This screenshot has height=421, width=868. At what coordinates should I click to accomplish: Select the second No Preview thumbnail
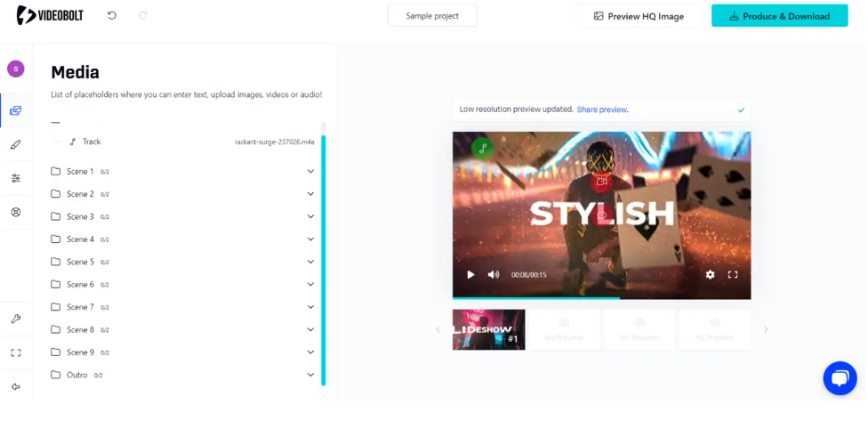[639, 329]
